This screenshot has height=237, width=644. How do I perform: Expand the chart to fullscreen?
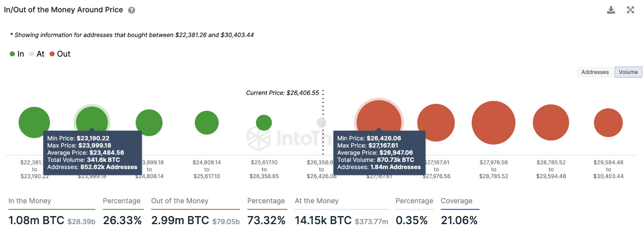pyautogui.click(x=630, y=10)
